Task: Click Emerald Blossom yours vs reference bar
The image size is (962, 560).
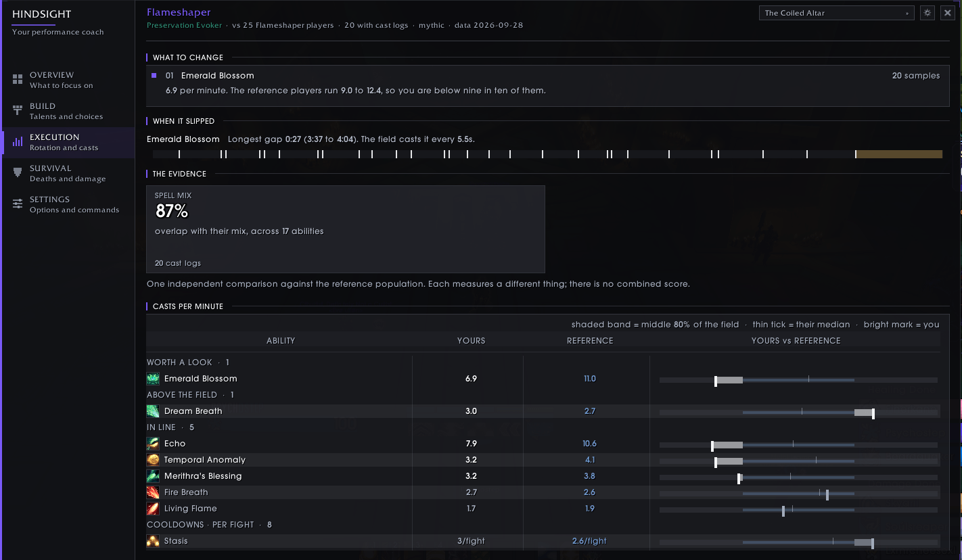Action: pos(798,380)
